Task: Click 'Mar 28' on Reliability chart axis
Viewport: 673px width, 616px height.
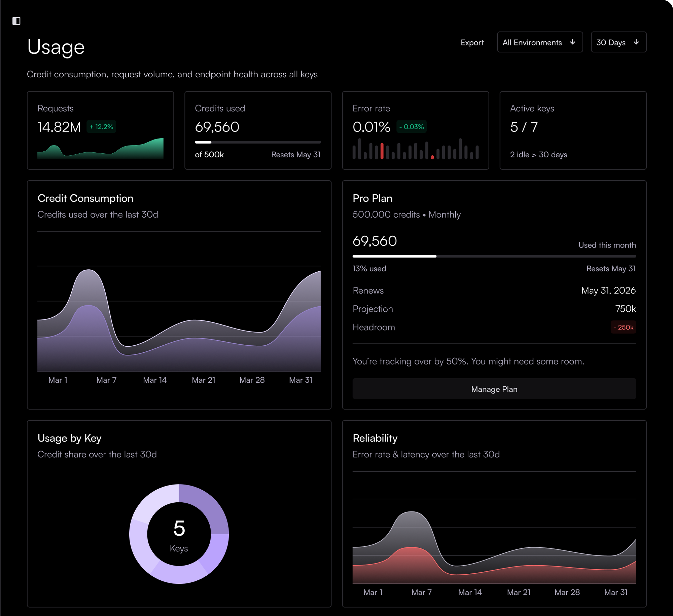Action: click(x=567, y=592)
